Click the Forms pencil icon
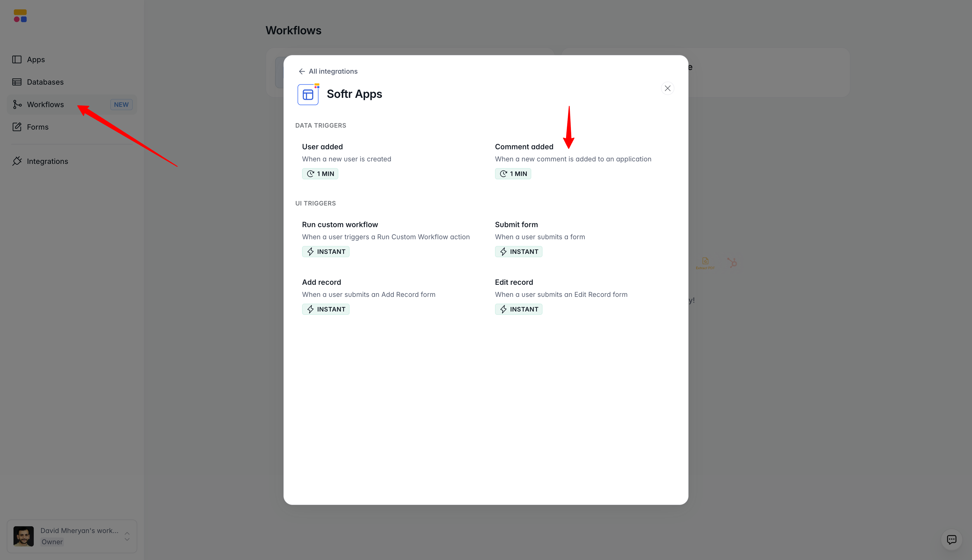Screen dimensions: 972x560 coord(17,127)
